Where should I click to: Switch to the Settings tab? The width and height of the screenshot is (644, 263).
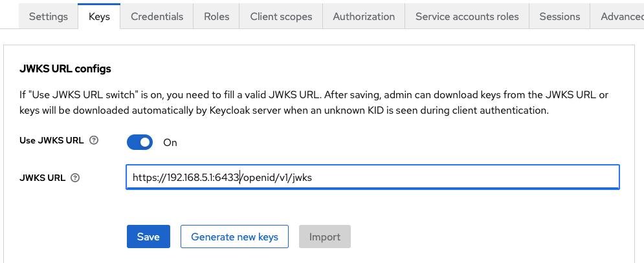point(49,16)
